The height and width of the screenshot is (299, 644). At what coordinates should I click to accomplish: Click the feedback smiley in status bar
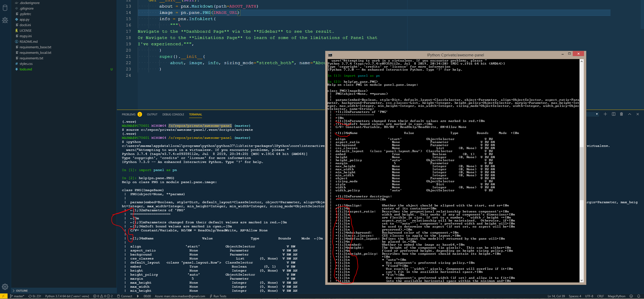[631, 296]
